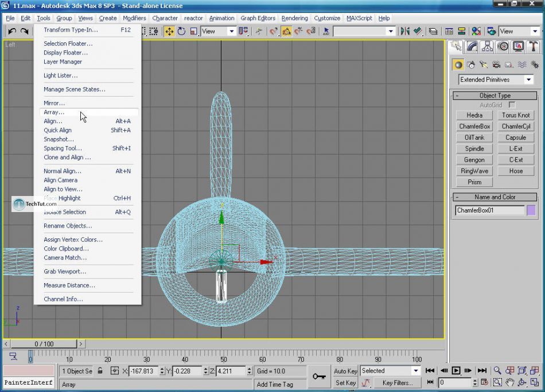This screenshot has height=392, width=545.
Task: Click the time slider 0 / 100 handle
Action: (x=44, y=344)
